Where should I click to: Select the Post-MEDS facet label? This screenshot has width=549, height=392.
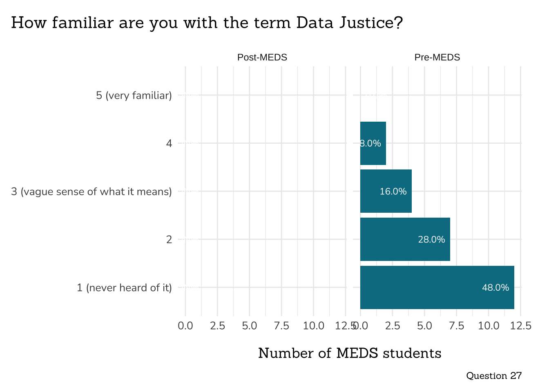(262, 57)
